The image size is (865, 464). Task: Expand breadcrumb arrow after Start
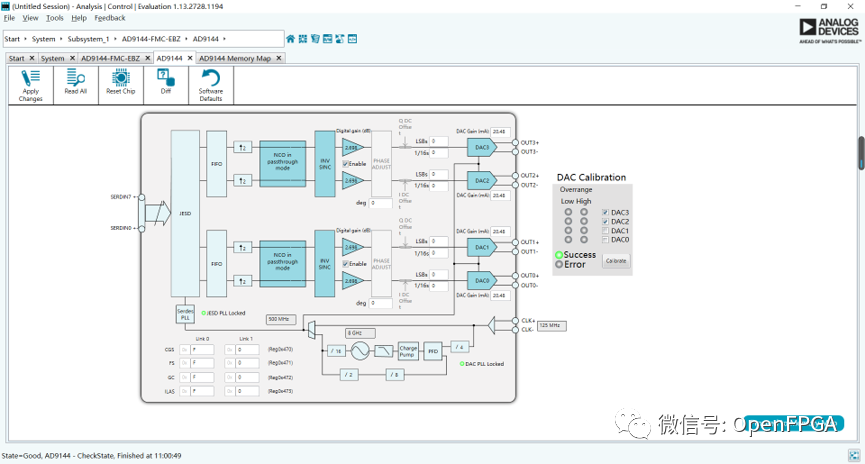(25, 39)
